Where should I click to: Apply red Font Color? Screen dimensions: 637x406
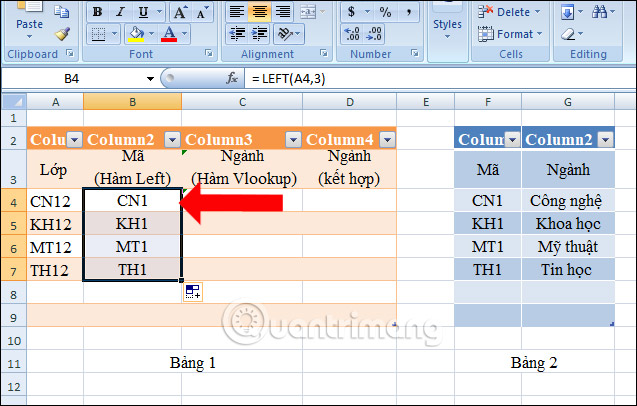pyautogui.click(x=169, y=34)
